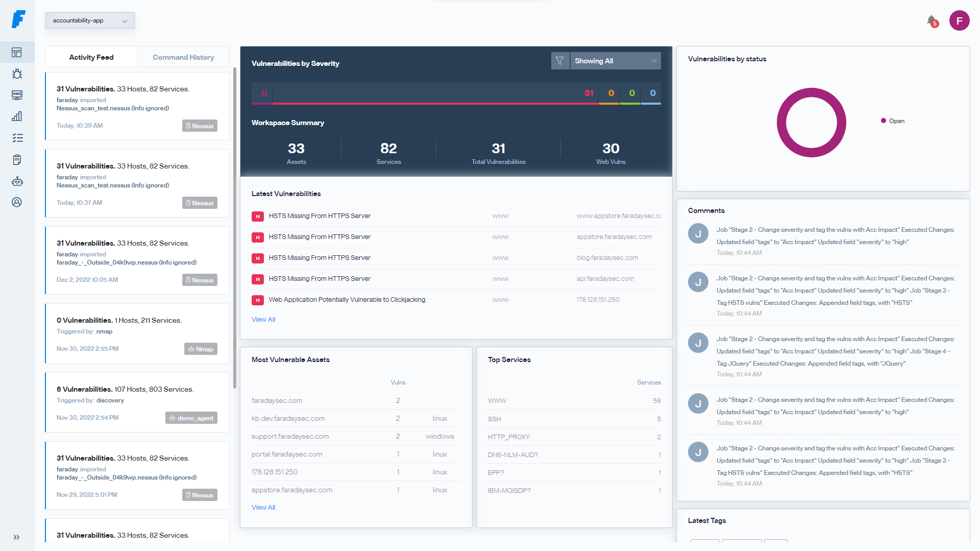This screenshot has height=551, width=980.
Task: Open the vulnerabilities bug icon
Action: [x=17, y=74]
